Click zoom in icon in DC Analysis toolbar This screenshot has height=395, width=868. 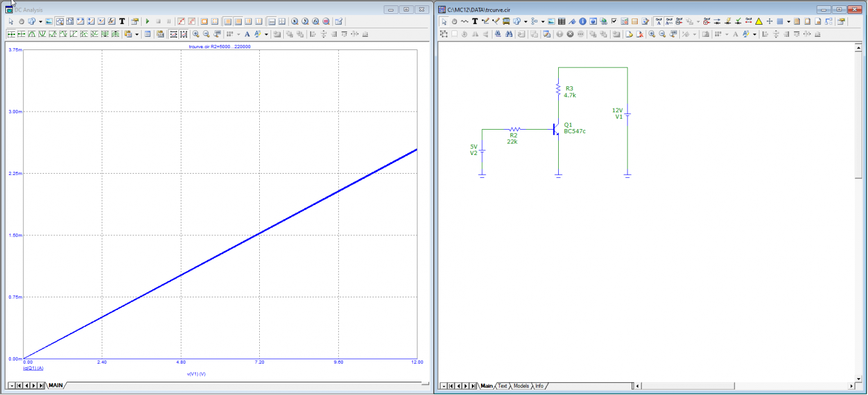(x=196, y=34)
